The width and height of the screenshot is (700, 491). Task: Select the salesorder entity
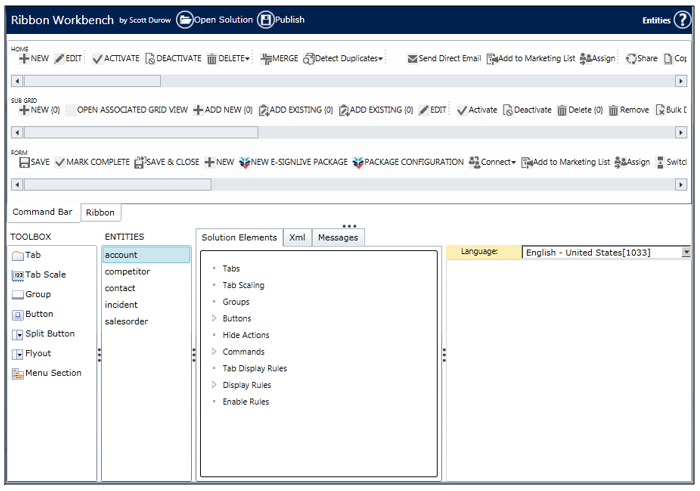pos(127,321)
